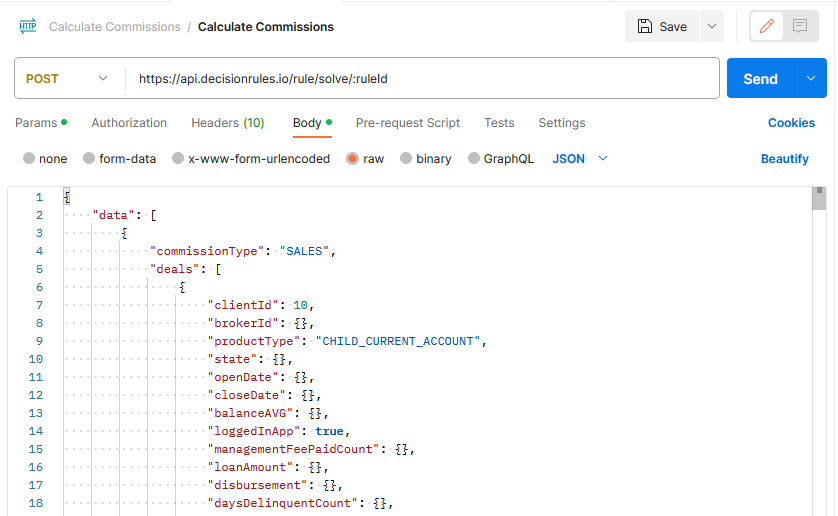Click the "state" key on line 10
The width and height of the screenshot is (838, 516).
pyautogui.click(x=232, y=359)
